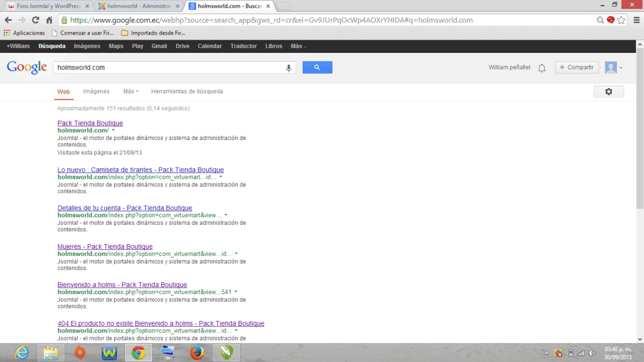Open the remote desktop app in taskbar

point(167,353)
